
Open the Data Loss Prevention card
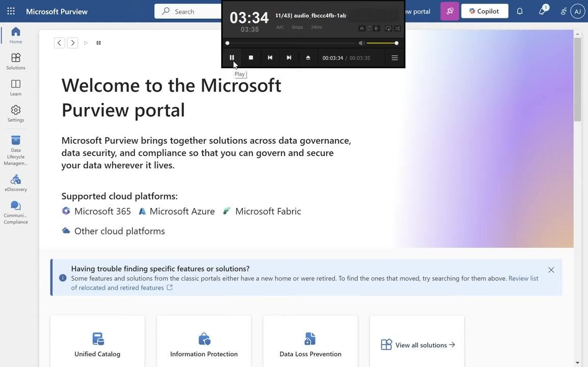coord(310,341)
